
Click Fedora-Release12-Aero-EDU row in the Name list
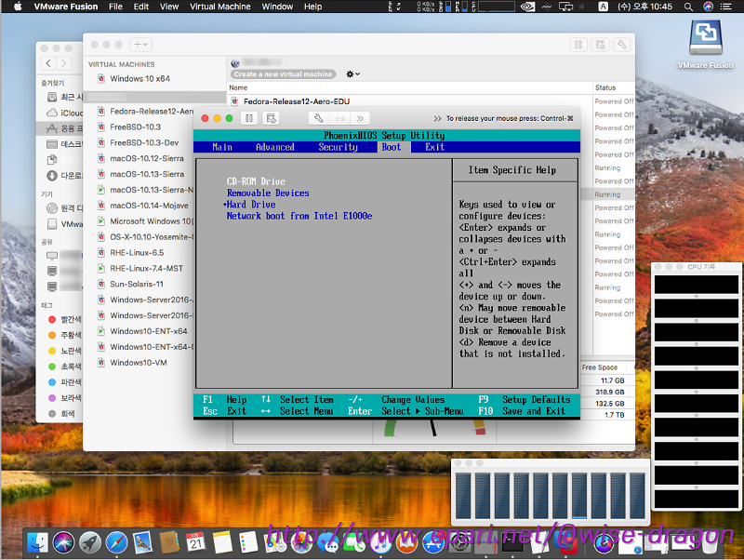click(x=296, y=101)
